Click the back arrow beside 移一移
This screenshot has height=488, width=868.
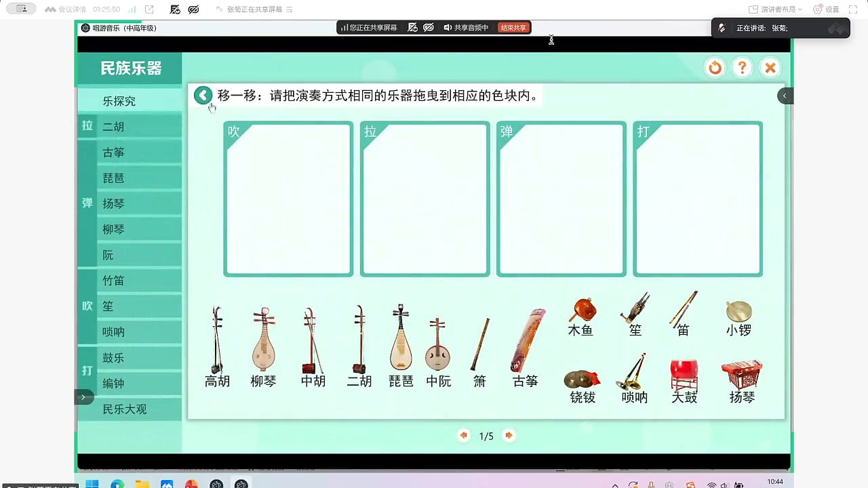[x=203, y=96]
